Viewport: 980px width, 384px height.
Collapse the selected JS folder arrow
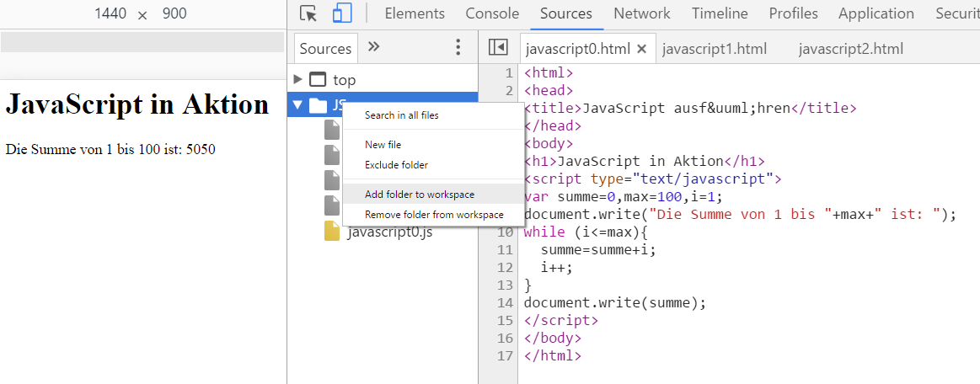(297, 105)
